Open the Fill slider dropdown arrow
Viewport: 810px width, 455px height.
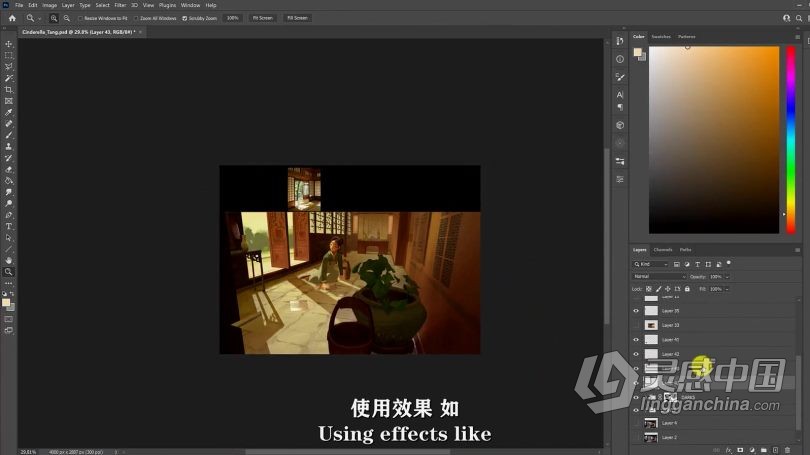click(x=727, y=289)
